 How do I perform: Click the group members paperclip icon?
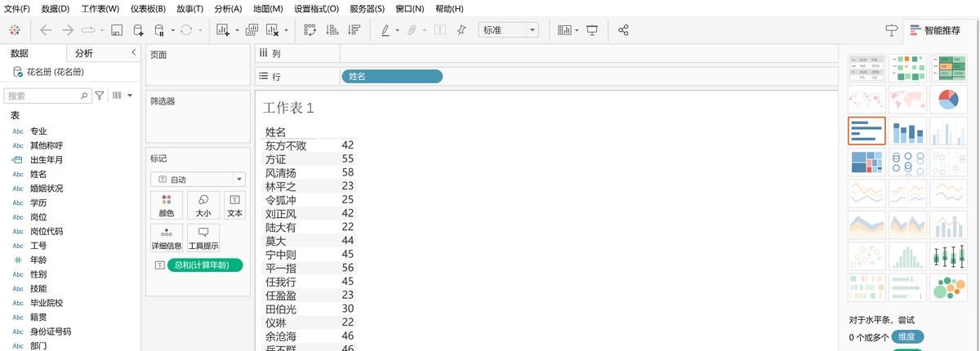coord(413,30)
